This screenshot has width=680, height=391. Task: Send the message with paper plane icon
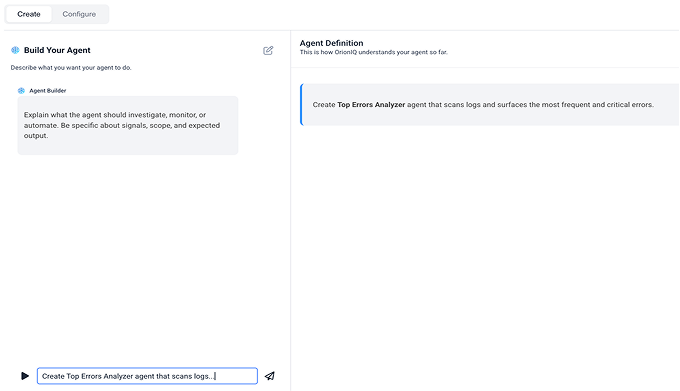[270, 376]
